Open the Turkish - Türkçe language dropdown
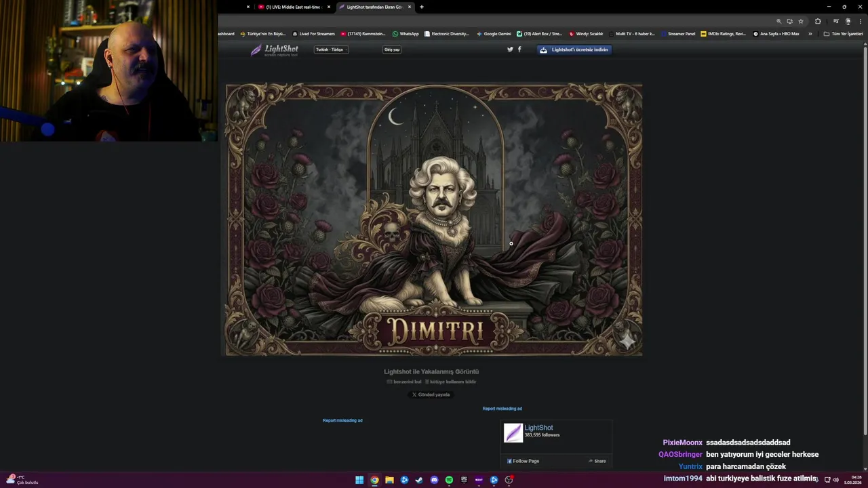The width and height of the screenshot is (868, 488). click(332, 49)
